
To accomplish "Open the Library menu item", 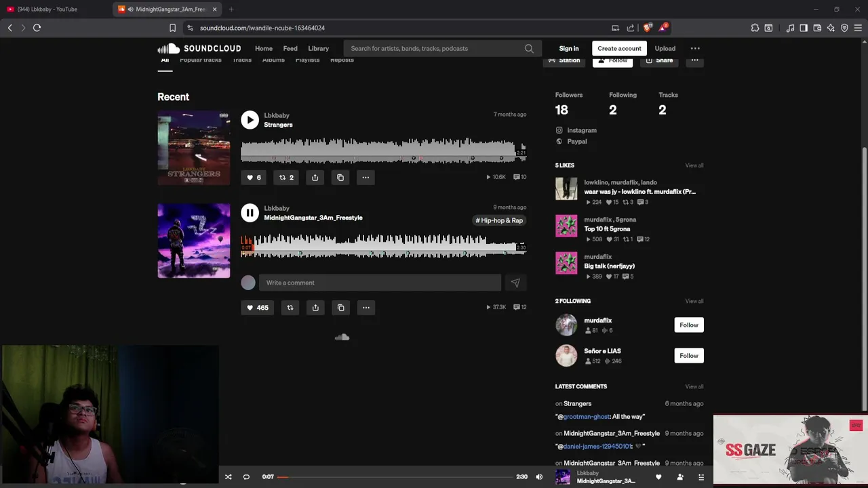I will (318, 49).
